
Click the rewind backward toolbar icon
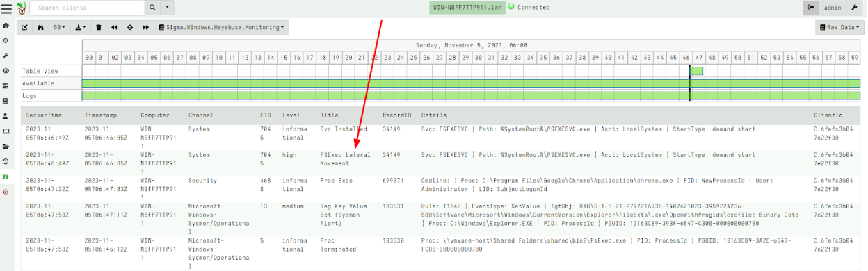pyautogui.click(x=114, y=28)
